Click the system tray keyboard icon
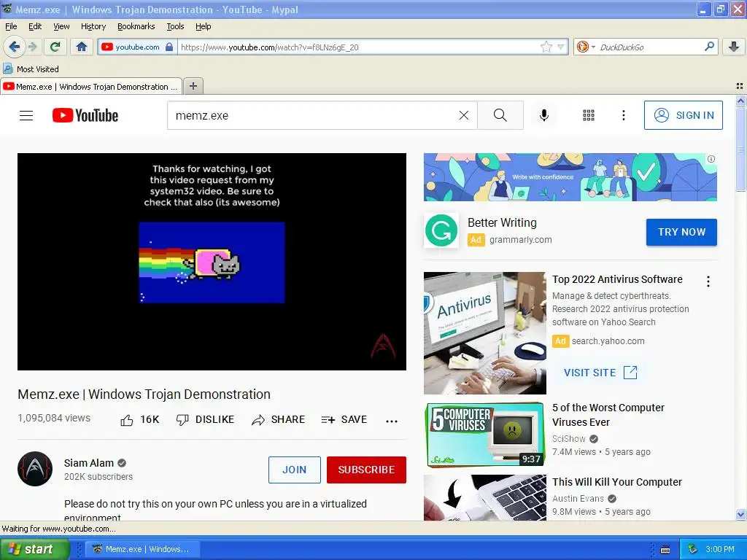Screen dimensions: 747x560 coord(665,550)
